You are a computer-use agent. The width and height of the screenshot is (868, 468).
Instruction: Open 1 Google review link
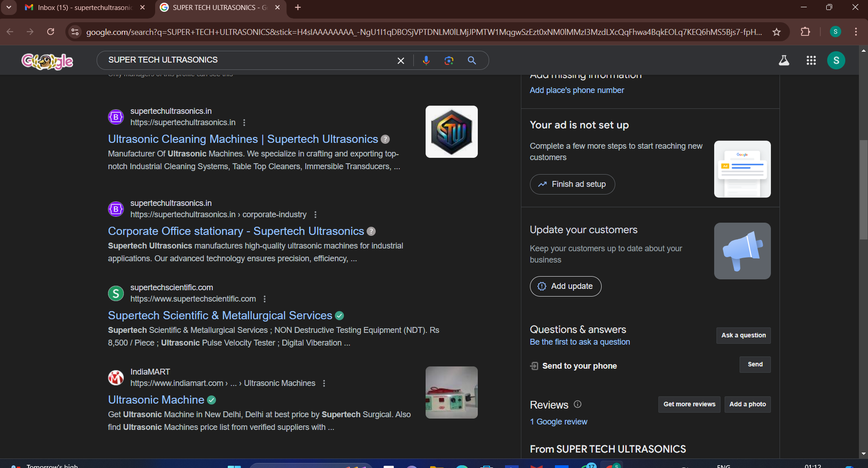click(559, 422)
